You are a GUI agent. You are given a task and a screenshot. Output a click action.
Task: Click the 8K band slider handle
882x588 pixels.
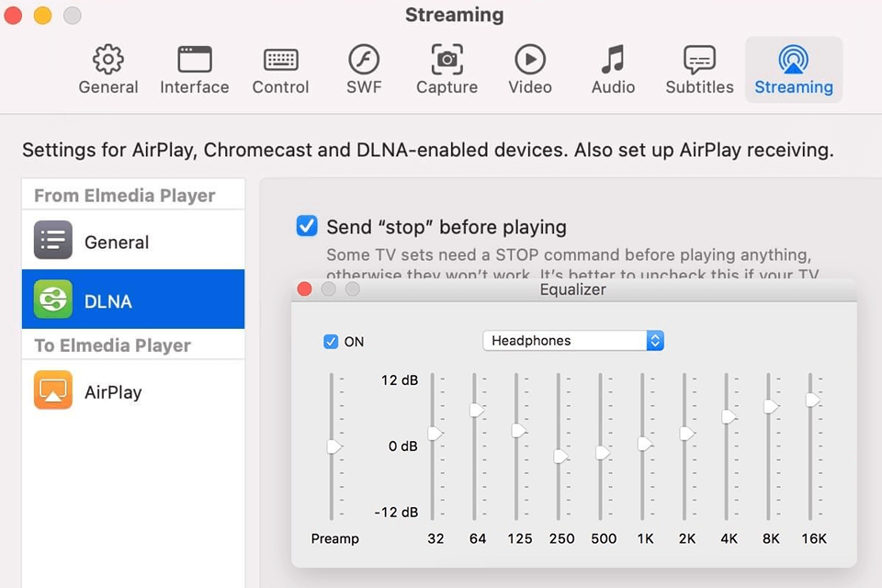[x=771, y=406]
